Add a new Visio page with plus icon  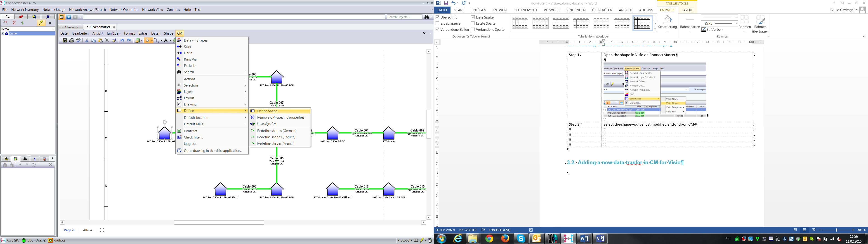coord(102,230)
